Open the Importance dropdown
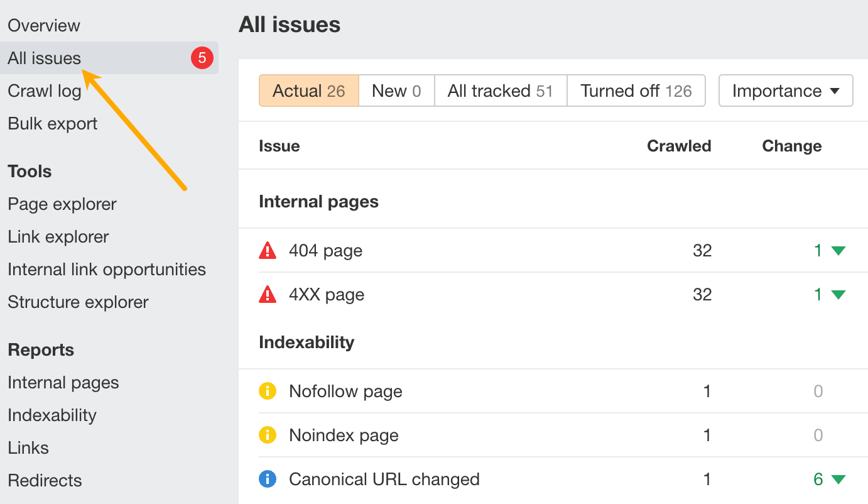Viewport: 868px width, 504px height. coord(785,90)
